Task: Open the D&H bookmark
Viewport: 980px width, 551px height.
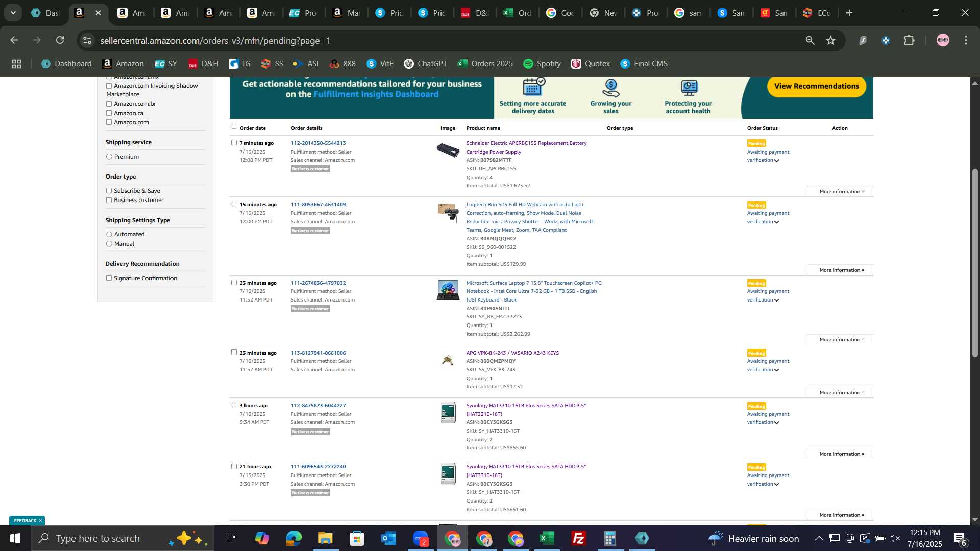Action: [x=203, y=64]
